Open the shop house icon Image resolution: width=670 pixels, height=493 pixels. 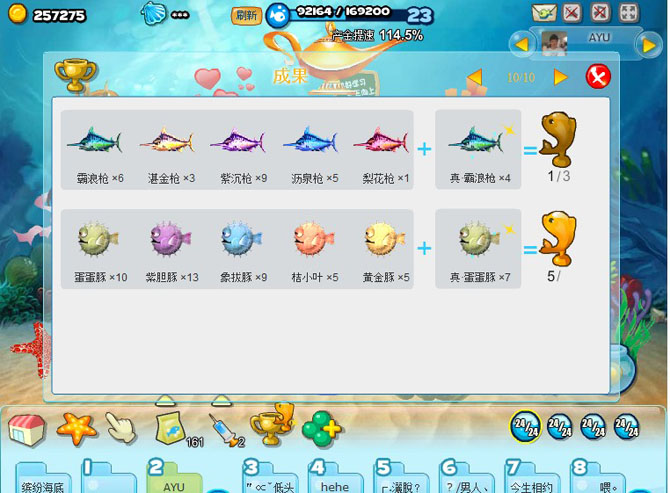tap(26, 429)
